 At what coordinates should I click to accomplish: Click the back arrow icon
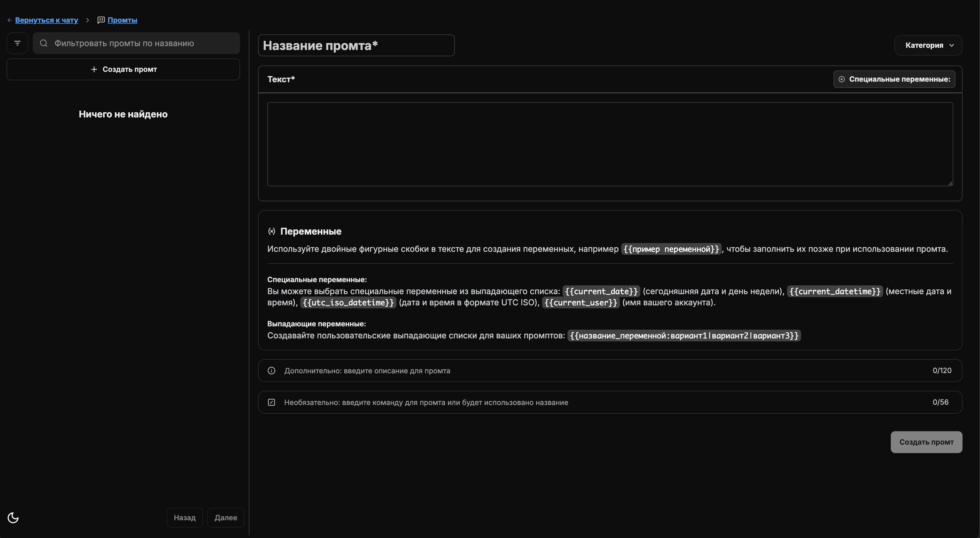pos(10,20)
